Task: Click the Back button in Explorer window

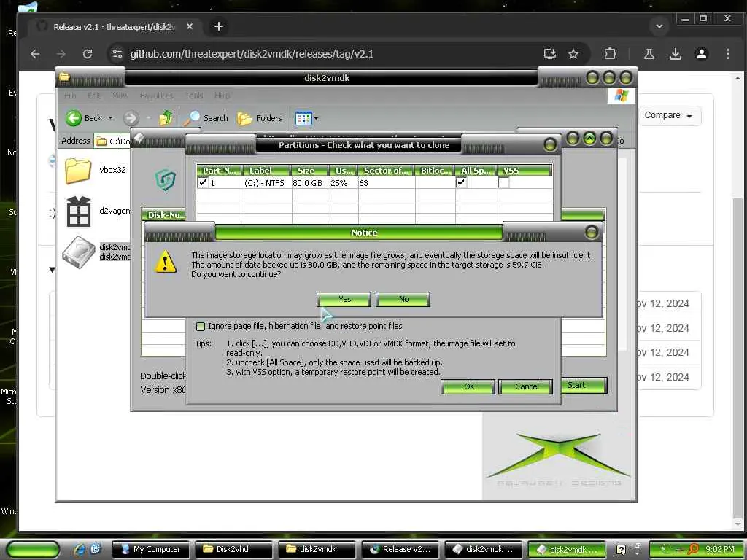Action: pyautogui.click(x=83, y=118)
